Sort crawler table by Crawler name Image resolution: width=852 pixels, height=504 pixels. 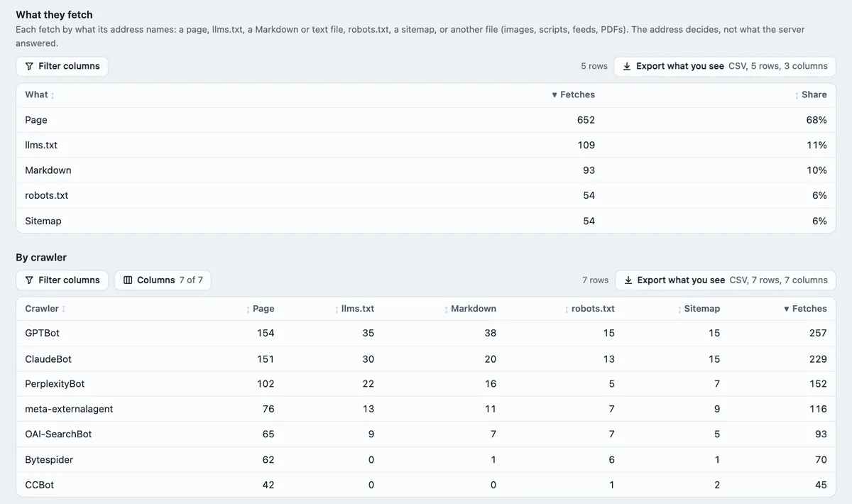pos(45,309)
